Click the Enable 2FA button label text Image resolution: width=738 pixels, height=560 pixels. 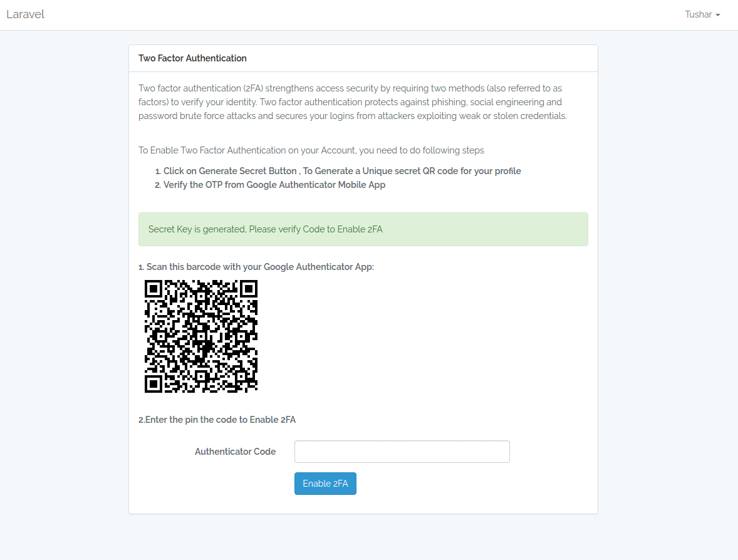tap(325, 483)
